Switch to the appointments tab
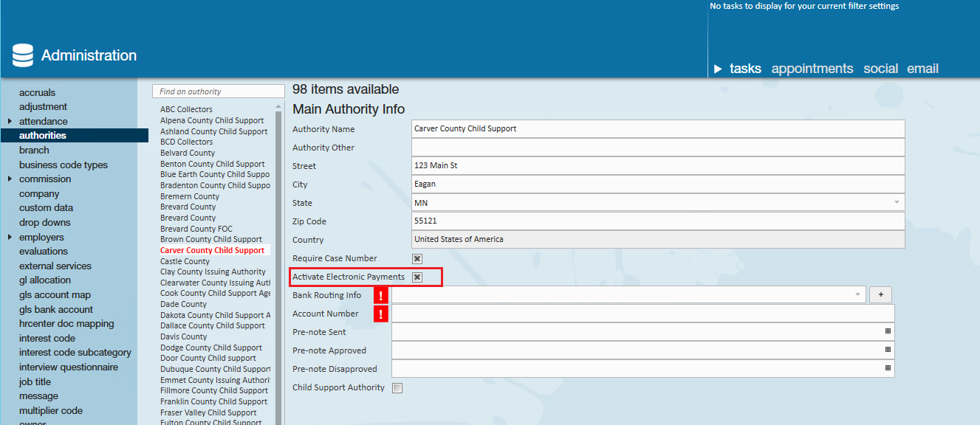The width and height of the screenshot is (980, 425). (x=812, y=69)
